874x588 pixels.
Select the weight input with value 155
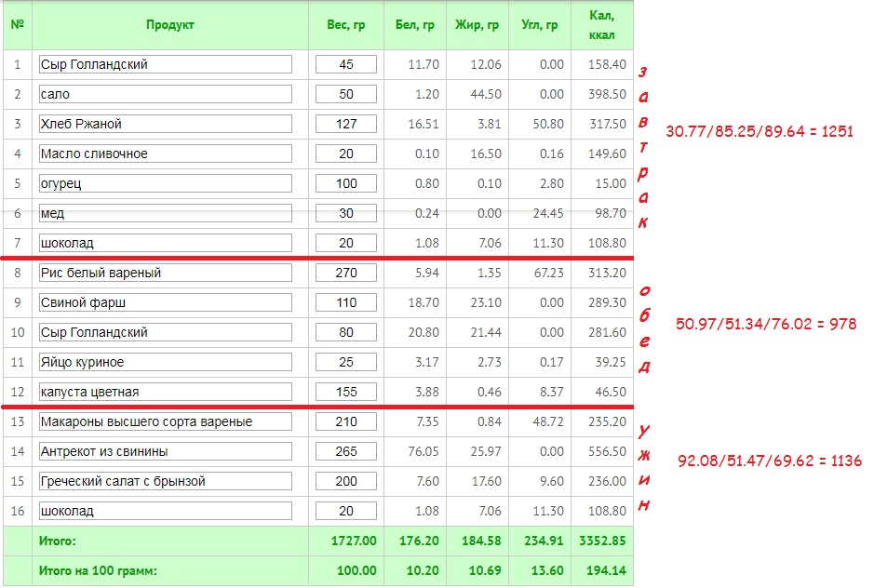click(x=346, y=392)
